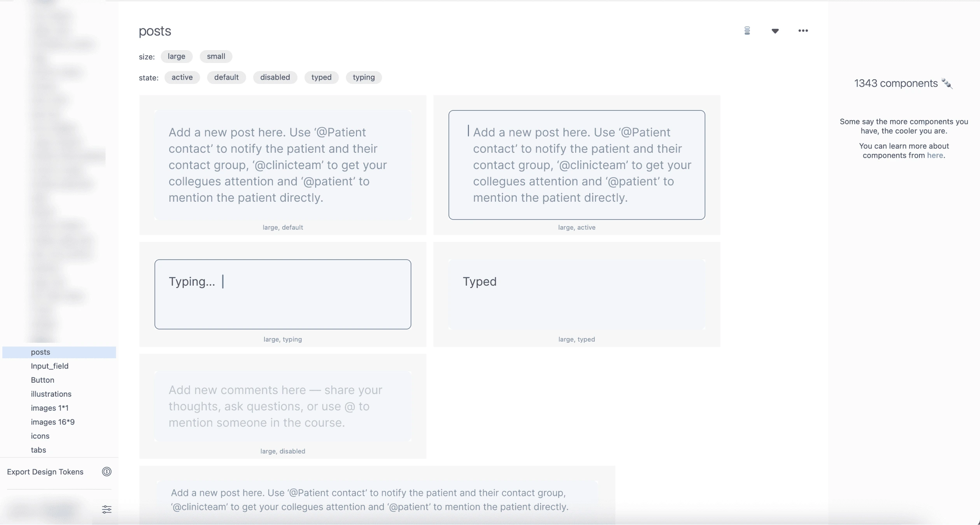Image resolution: width=980 pixels, height=525 pixels.
Task: Select the large size toggle
Action: click(x=176, y=56)
